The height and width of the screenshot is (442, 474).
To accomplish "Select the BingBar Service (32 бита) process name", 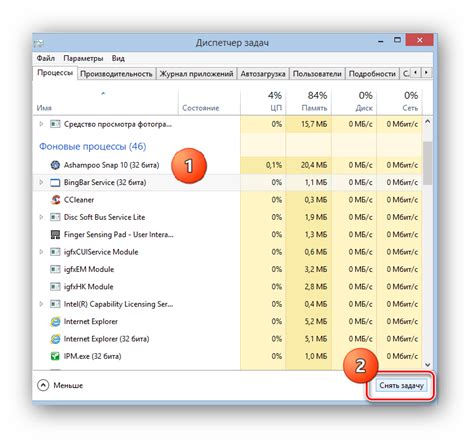I will [105, 182].
